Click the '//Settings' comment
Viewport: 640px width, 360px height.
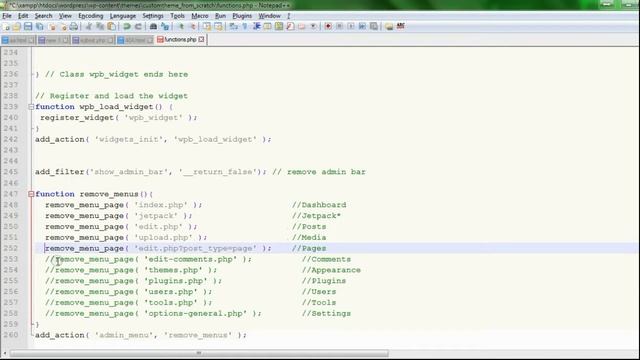click(x=327, y=313)
